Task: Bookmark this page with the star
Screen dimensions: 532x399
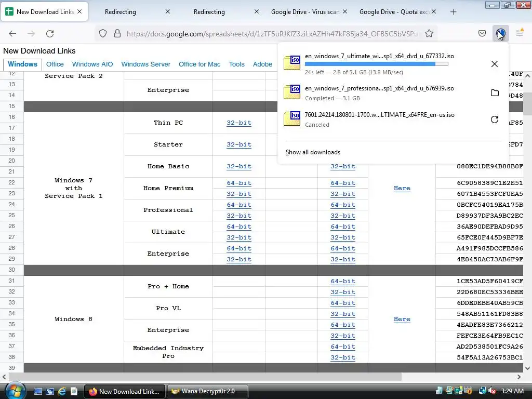Action: point(429,33)
